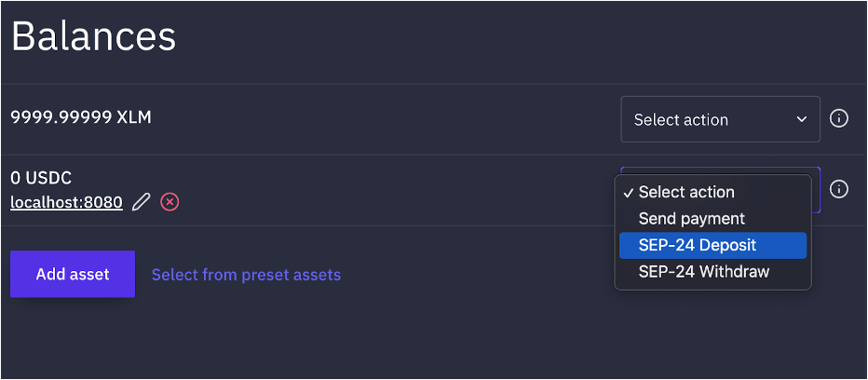Image resolution: width=868 pixels, height=380 pixels.
Task: Open the Select from preset assets link
Action: pos(246,275)
